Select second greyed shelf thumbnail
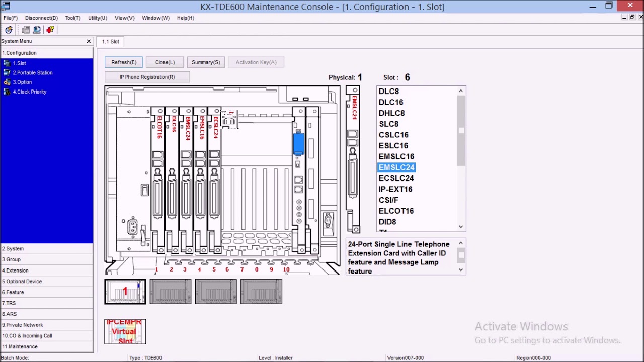This screenshot has height=362, width=644. (x=171, y=292)
